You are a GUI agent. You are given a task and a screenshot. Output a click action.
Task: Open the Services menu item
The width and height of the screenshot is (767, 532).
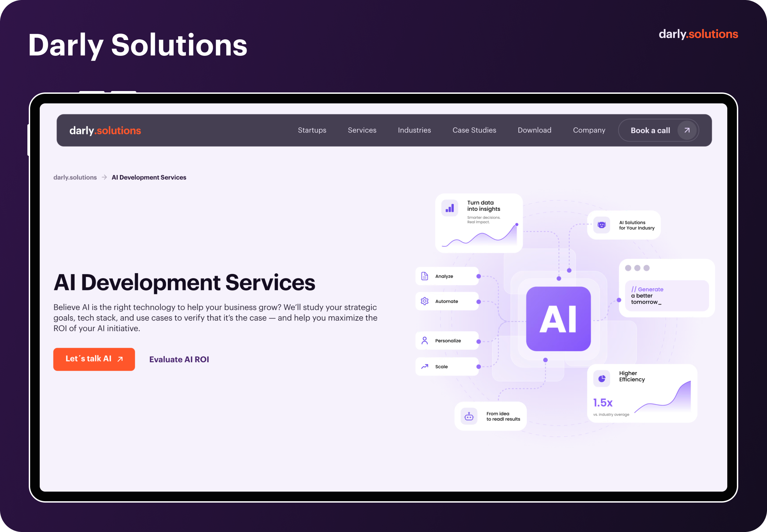[x=362, y=130]
